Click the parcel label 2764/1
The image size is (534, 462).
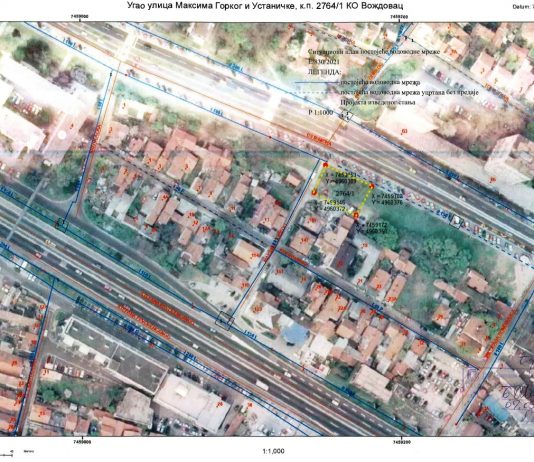pyautogui.click(x=345, y=193)
